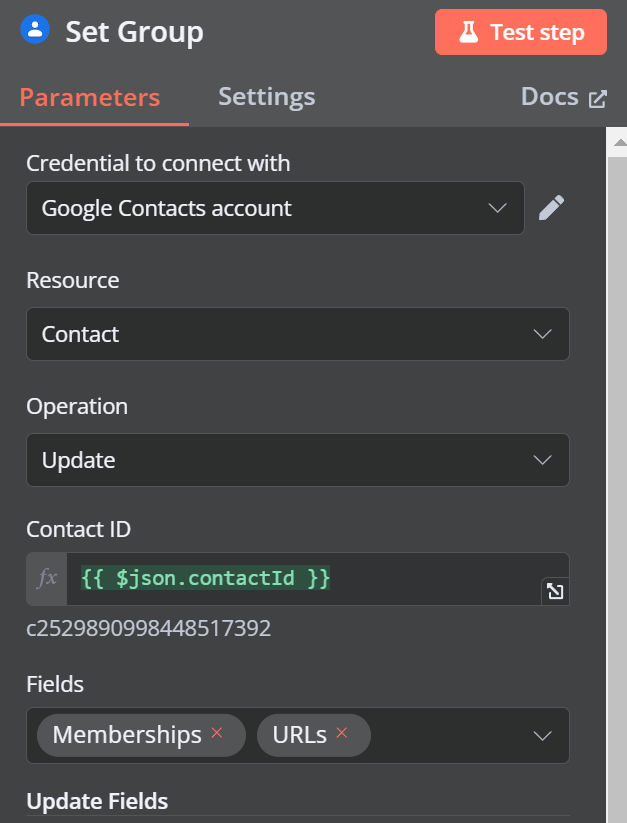Image resolution: width=627 pixels, height=823 pixels.
Task: Edit credential using the pencil icon
Action: click(551, 208)
